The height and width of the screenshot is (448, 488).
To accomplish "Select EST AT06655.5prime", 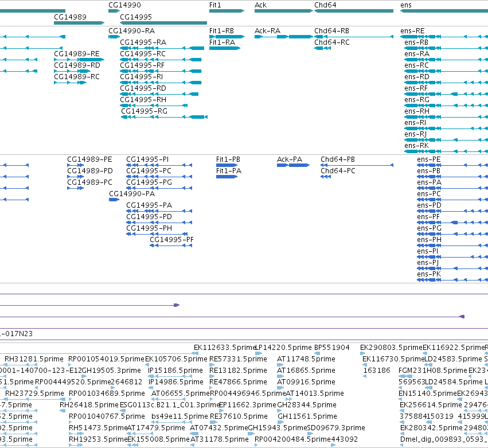I will (181, 394).
